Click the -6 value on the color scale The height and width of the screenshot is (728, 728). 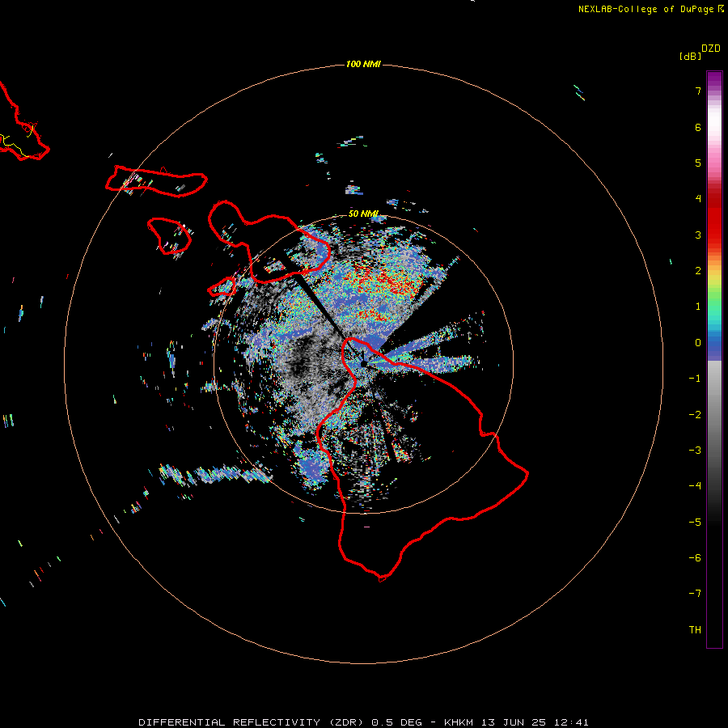[695, 558]
